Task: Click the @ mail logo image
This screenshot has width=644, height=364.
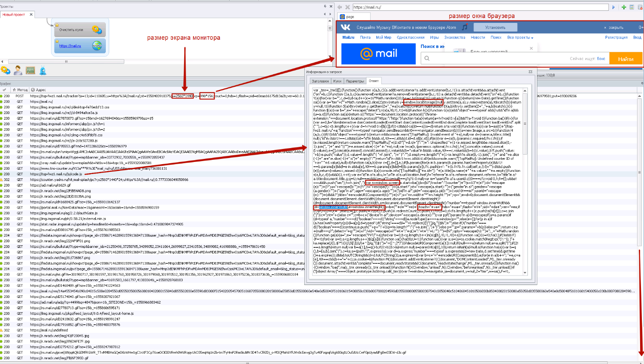Action: (379, 53)
